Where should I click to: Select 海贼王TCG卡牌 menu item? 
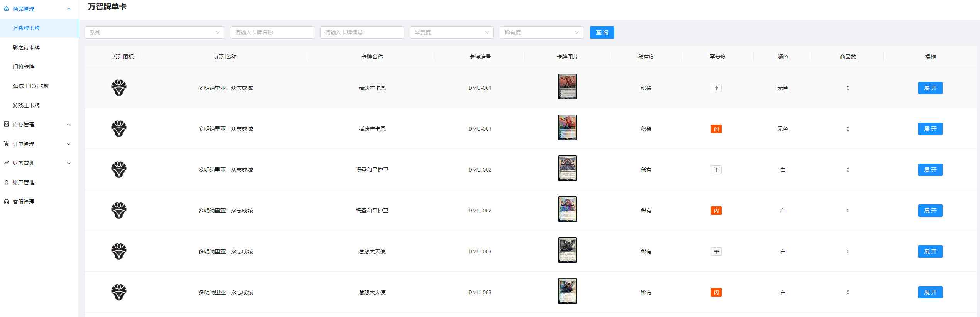(31, 86)
